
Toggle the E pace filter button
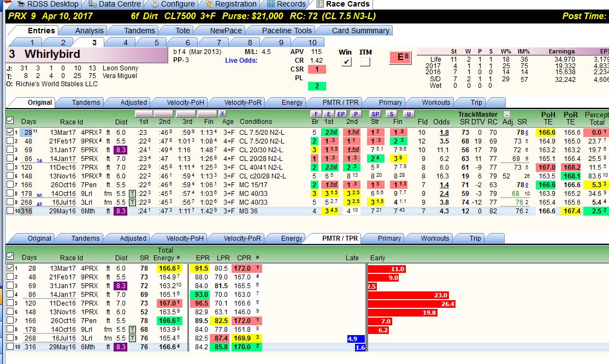pos(329,114)
